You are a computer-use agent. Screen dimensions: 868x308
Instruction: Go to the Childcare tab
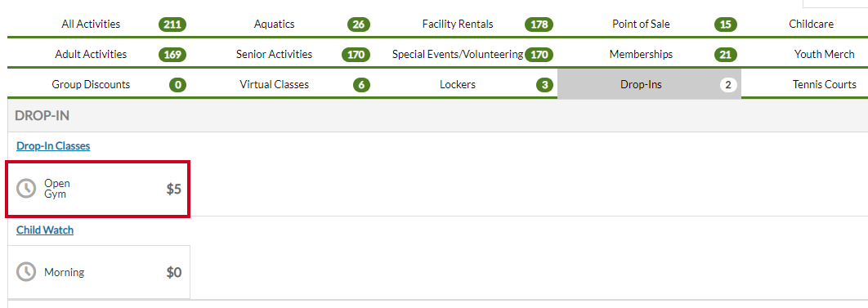click(x=805, y=25)
